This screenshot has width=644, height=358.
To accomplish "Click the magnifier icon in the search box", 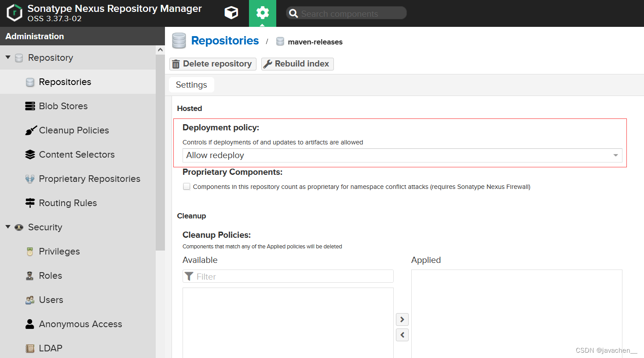I will pos(293,14).
